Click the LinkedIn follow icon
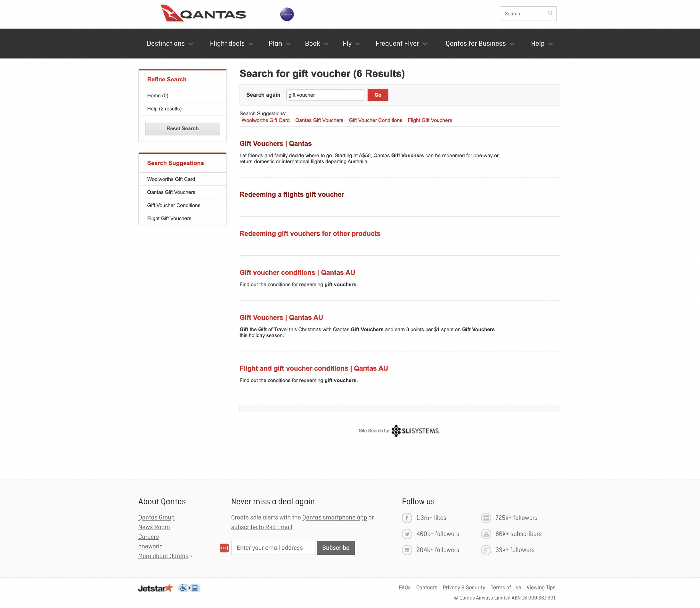 click(x=407, y=550)
